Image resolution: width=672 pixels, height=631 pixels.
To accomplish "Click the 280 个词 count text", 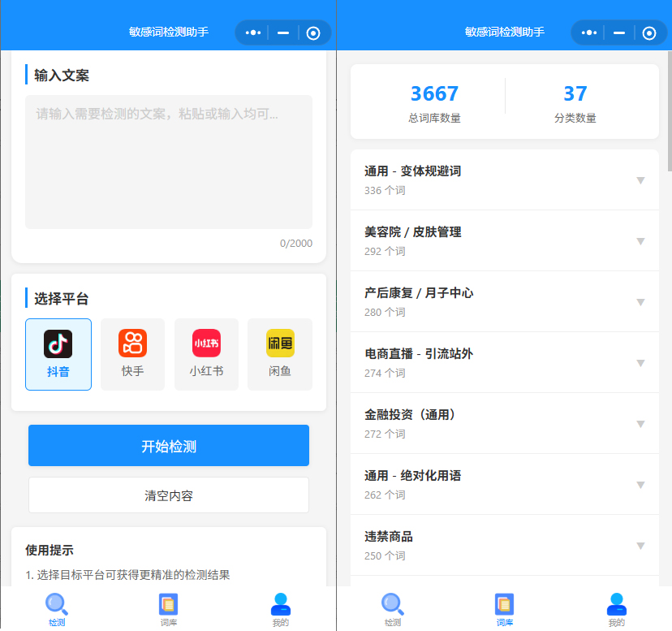I will pyautogui.click(x=385, y=313).
